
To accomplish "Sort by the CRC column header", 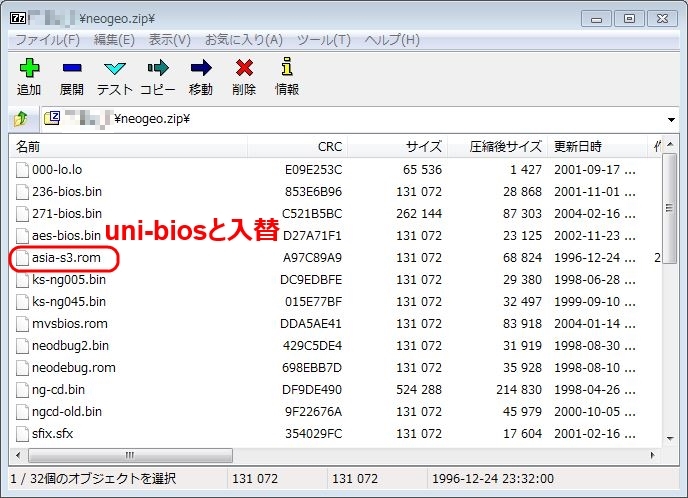I will [297, 147].
